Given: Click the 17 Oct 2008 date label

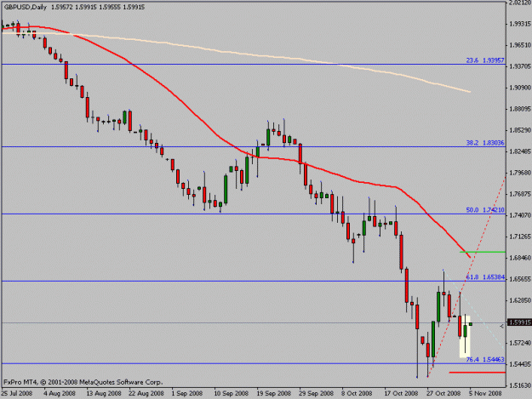Looking at the screenshot, I should [x=401, y=393].
